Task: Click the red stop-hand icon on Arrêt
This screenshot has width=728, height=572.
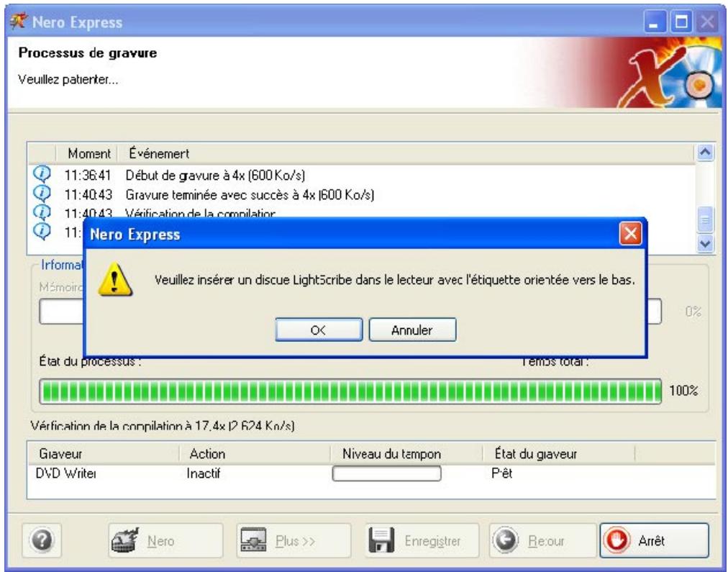Action: [616, 540]
